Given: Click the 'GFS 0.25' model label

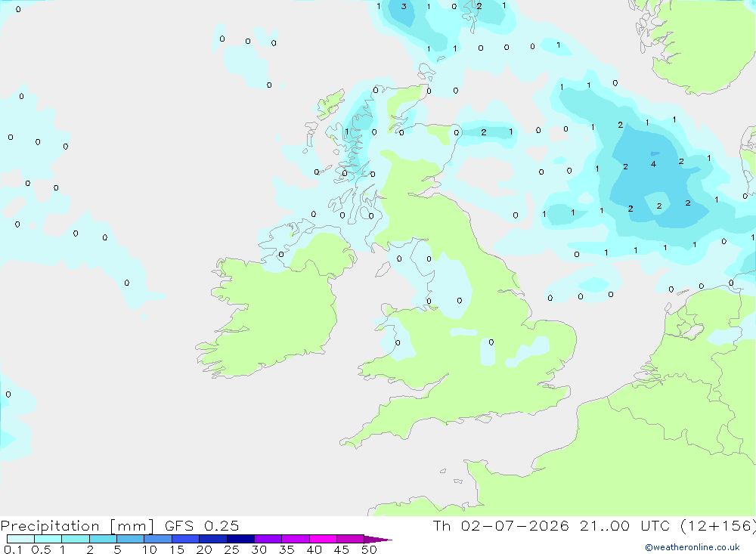Looking at the screenshot, I should (202, 525).
